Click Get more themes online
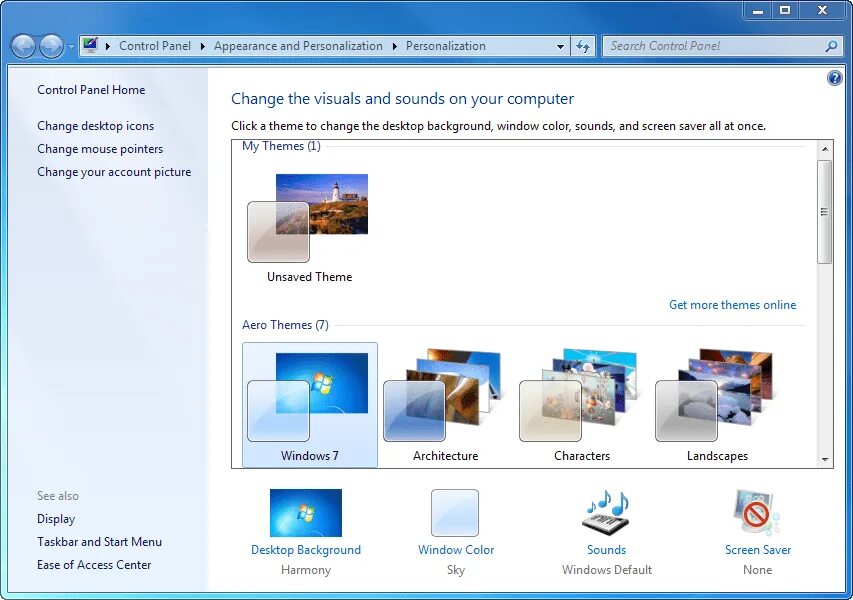The width and height of the screenshot is (853, 600). click(x=732, y=305)
